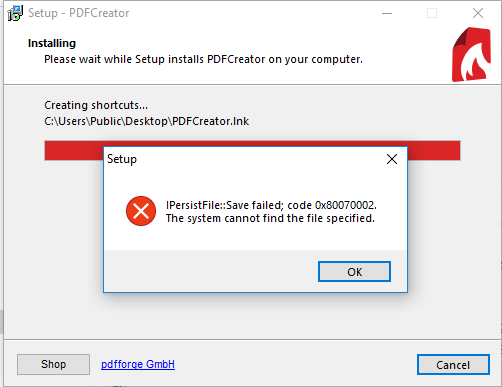Viewport: 502px width, 387px height.
Task: Follow the pdfforge GmbH link
Action: click(138, 364)
